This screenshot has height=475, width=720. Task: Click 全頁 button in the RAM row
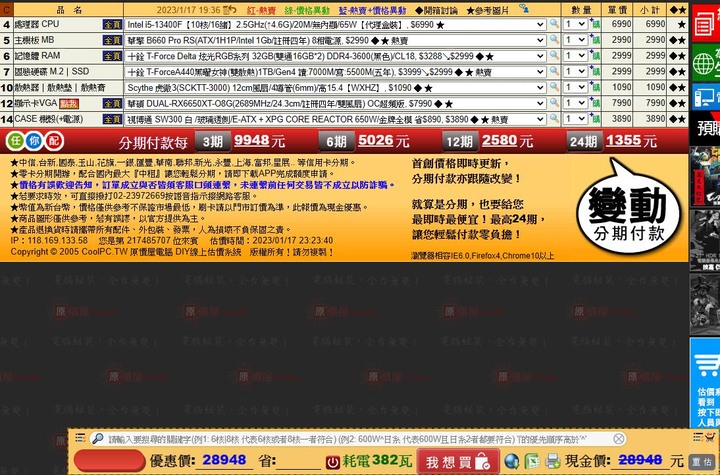tap(112, 56)
